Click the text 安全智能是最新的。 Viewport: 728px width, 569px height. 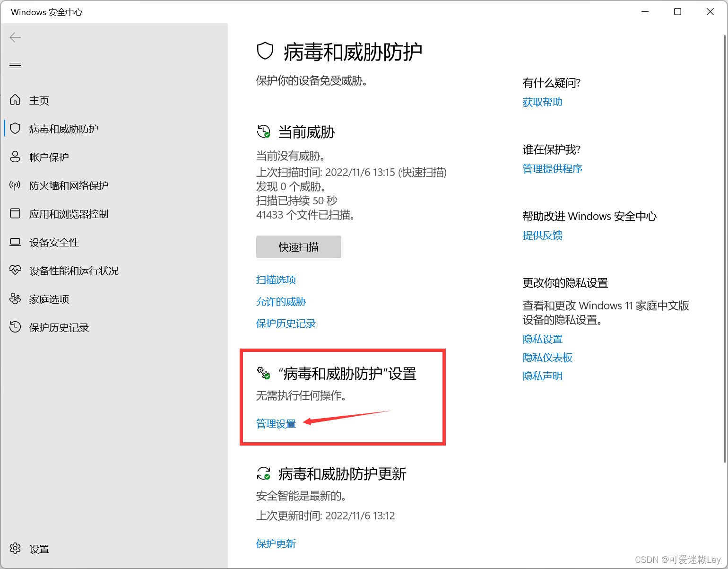coord(302,496)
